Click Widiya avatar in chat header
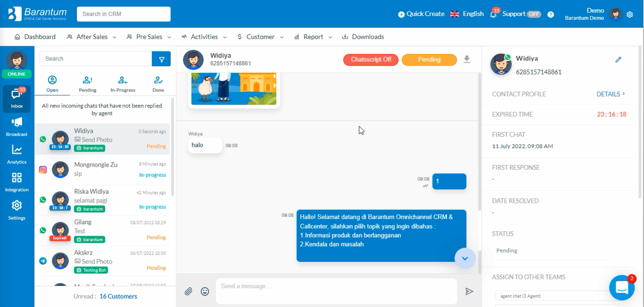The image size is (644, 307). (193, 60)
